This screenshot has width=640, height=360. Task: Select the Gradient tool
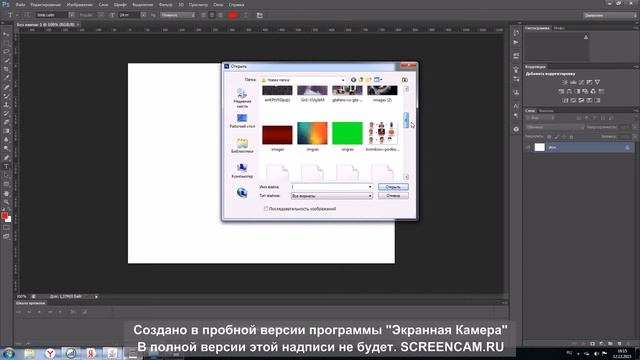[x=6, y=131]
